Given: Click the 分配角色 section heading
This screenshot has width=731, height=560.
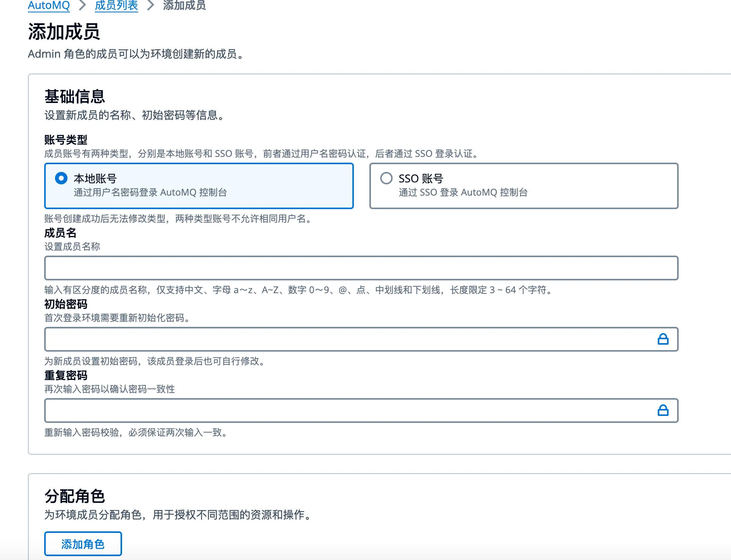Looking at the screenshot, I should coord(75,496).
